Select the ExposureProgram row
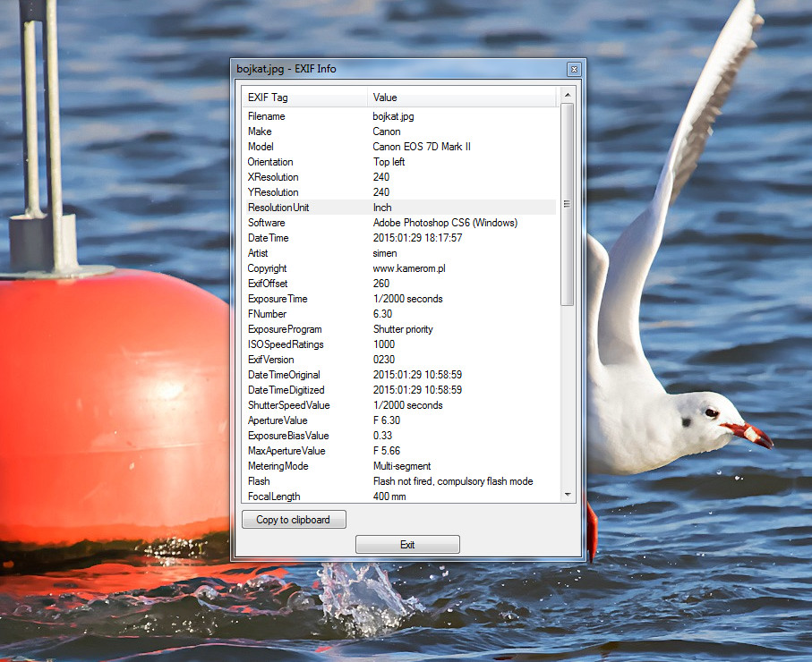This screenshot has width=812, height=662. [399, 329]
